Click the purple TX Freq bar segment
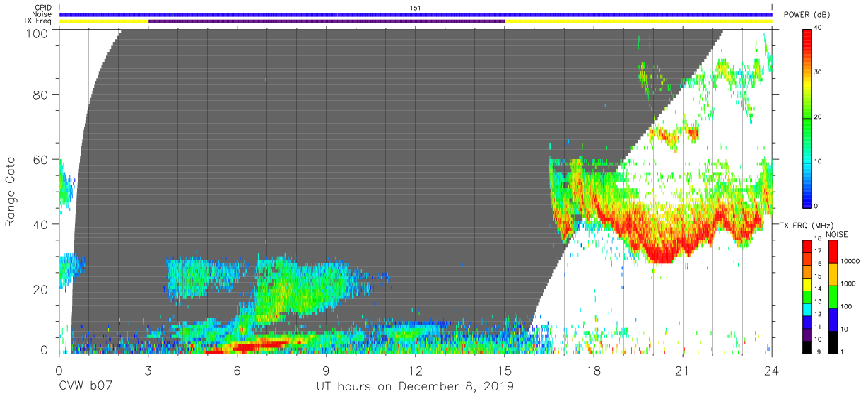 tap(327, 21)
